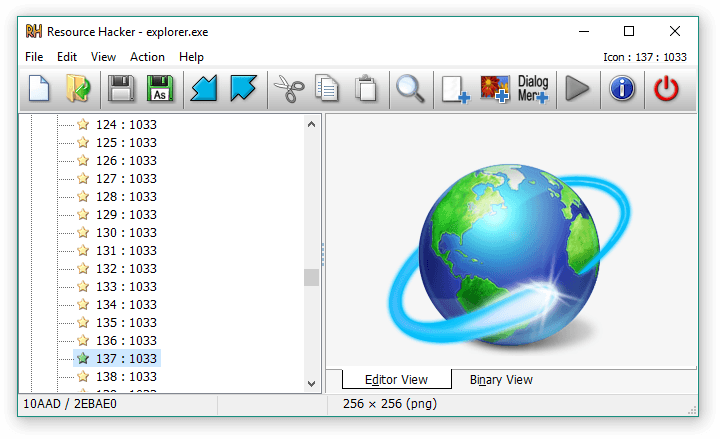Click the Paste clipboard icon

(367, 89)
